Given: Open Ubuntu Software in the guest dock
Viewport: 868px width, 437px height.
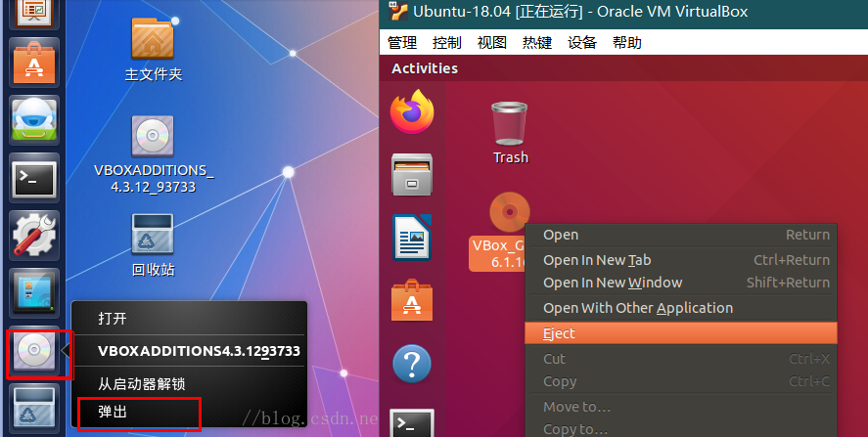Looking at the screenshot, I should [411, 300].
